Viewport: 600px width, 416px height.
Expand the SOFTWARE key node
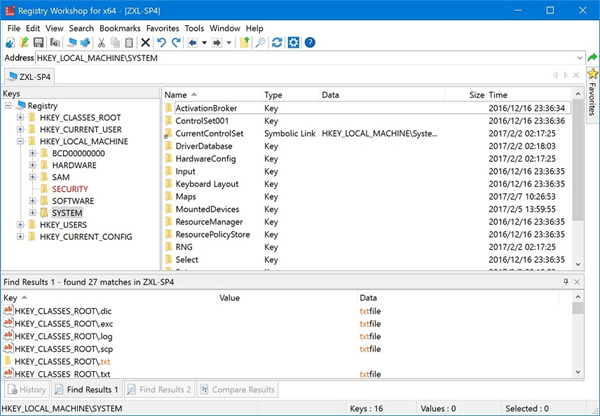(x=34, y=201)
